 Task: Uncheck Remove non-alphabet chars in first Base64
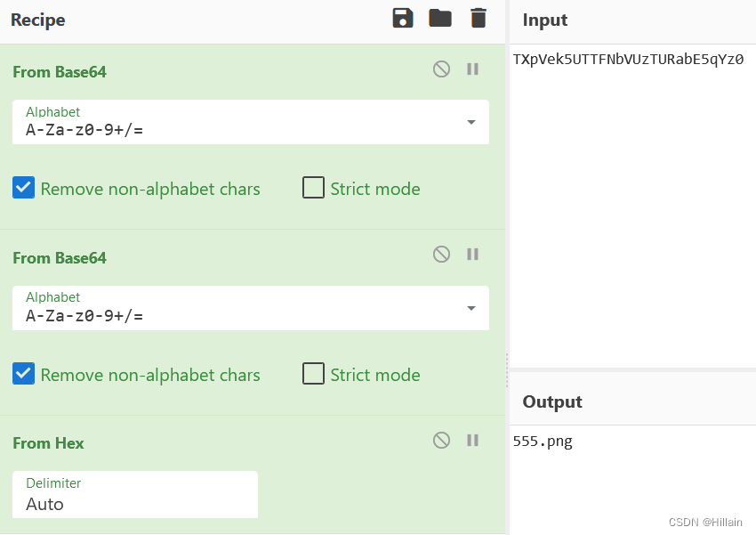coord(24,188)
